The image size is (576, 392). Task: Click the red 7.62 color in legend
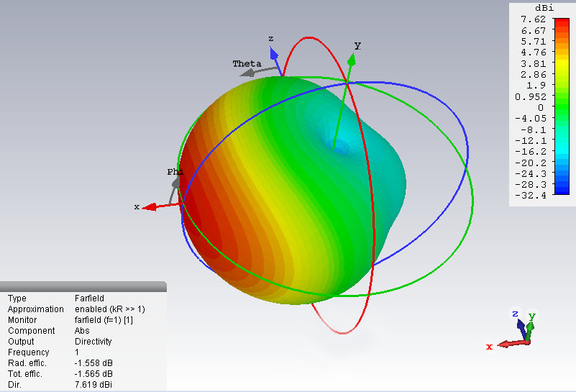pos(561,20)
